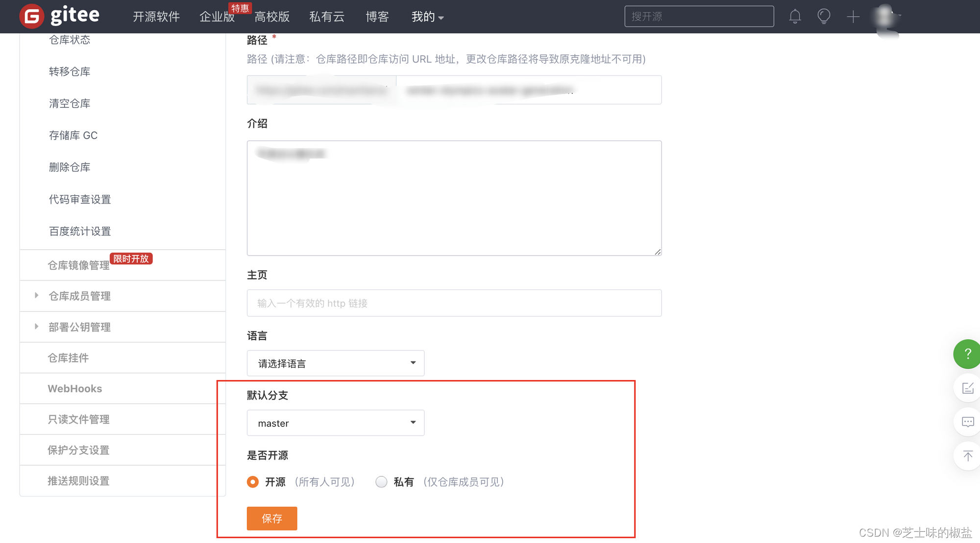Click the lightbulb tips icon
The height and width of the screenshot is (543, 980).
pyautogui.click(x=824, y=17)
